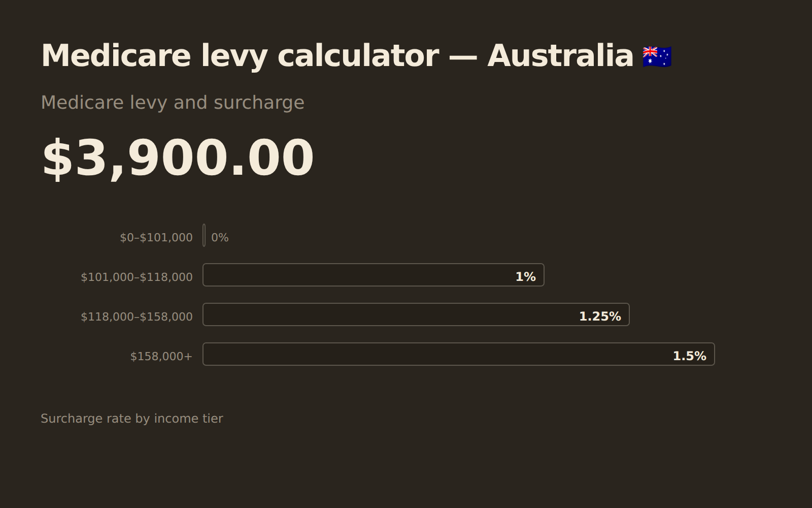Click the Medicare levy and surcharge subtitle
This screenshot has height=508, width=812.
point(173,103)
